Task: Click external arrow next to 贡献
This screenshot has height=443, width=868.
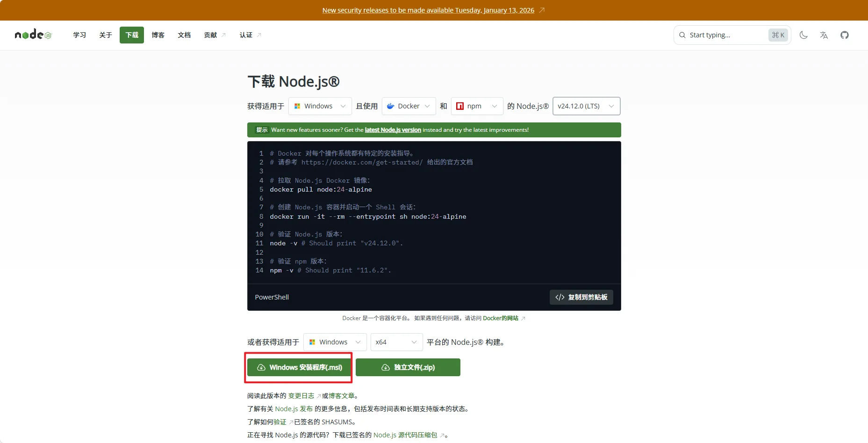Action: [x=223, y=35]
